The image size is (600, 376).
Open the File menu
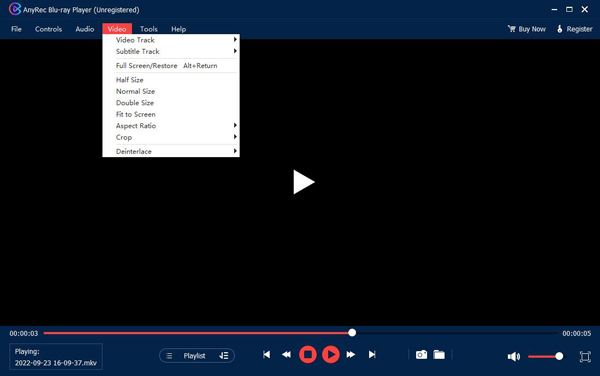click(16, 29)
